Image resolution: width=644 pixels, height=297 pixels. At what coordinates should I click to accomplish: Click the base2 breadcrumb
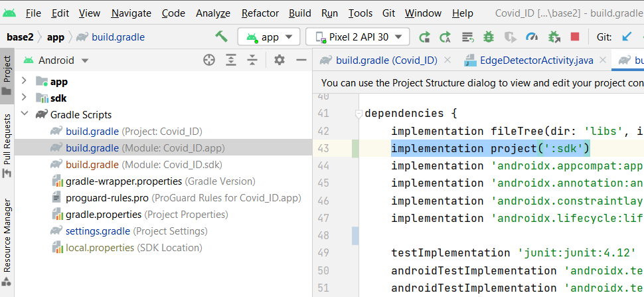pyautogui.click(x=20, y=37)
